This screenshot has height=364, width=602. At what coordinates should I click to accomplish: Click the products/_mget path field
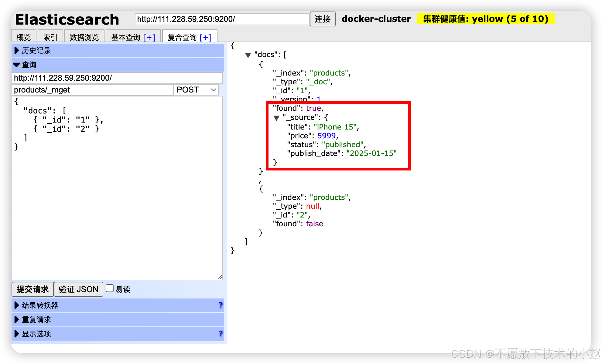[x=92, y=90]
